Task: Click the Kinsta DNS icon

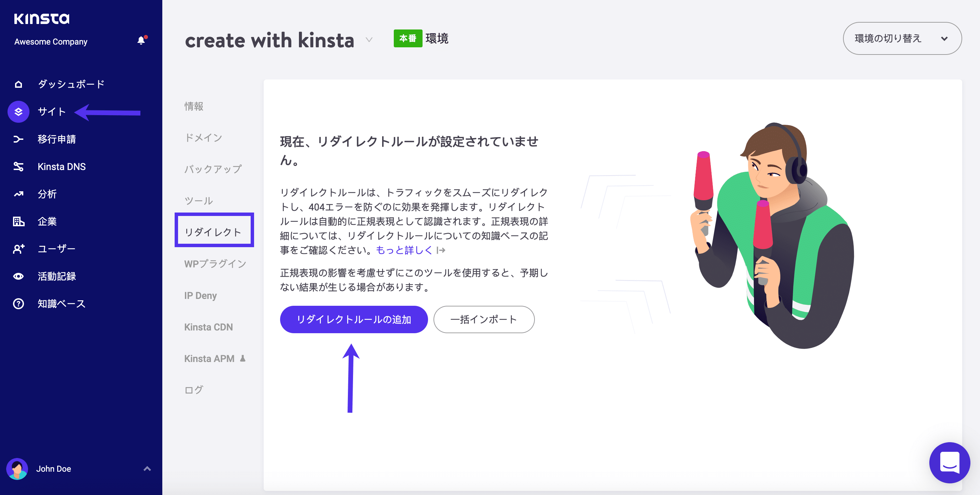Action: tap(18, 166)
